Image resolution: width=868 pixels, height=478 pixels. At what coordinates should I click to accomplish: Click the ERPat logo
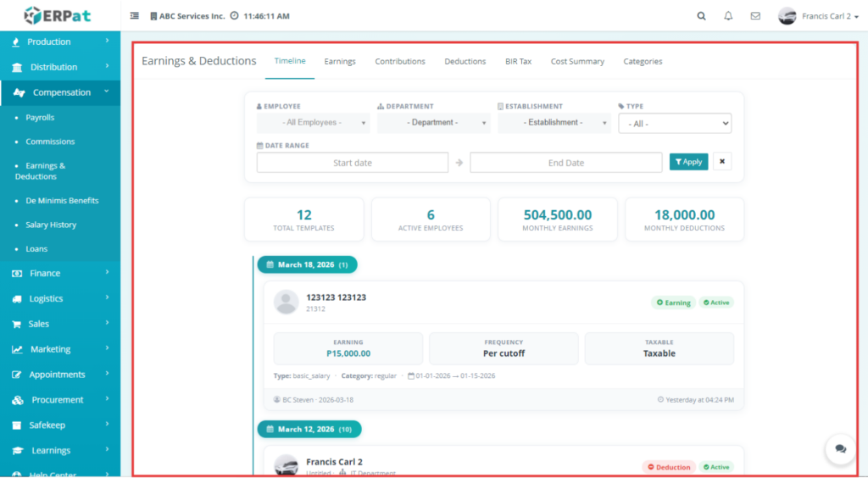click(x=56, y=15)
